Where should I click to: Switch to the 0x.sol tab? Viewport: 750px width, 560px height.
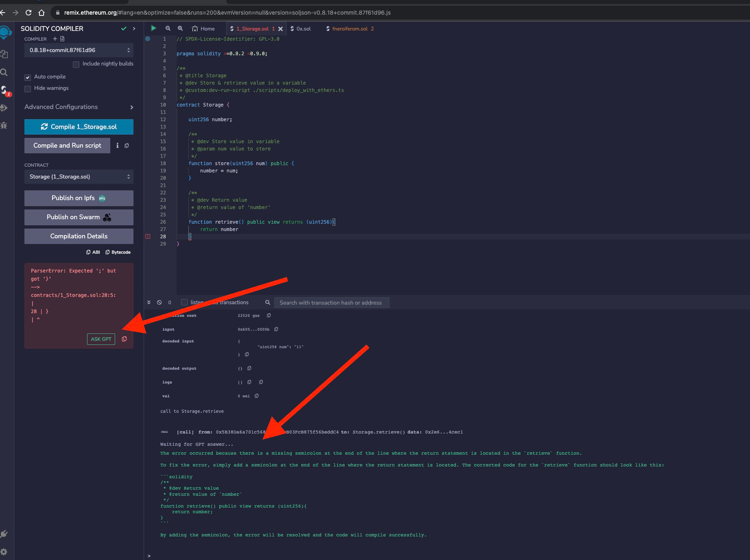pos(300,28)
